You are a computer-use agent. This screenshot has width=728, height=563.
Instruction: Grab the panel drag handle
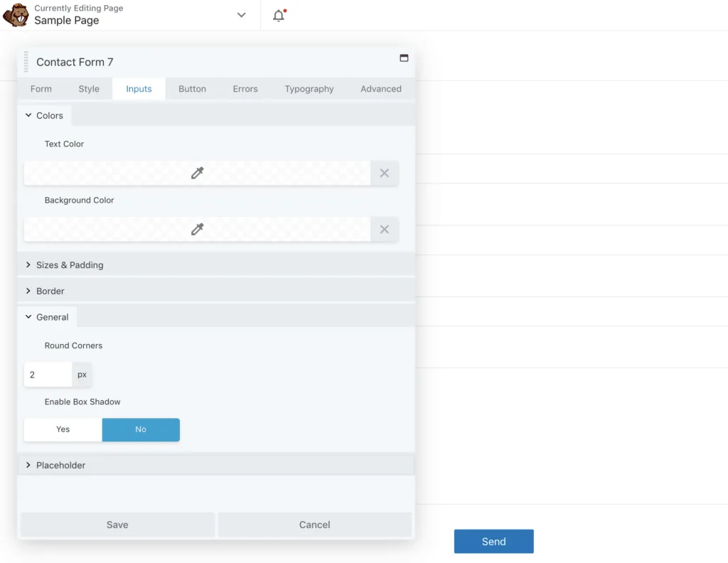coord(26,62)
